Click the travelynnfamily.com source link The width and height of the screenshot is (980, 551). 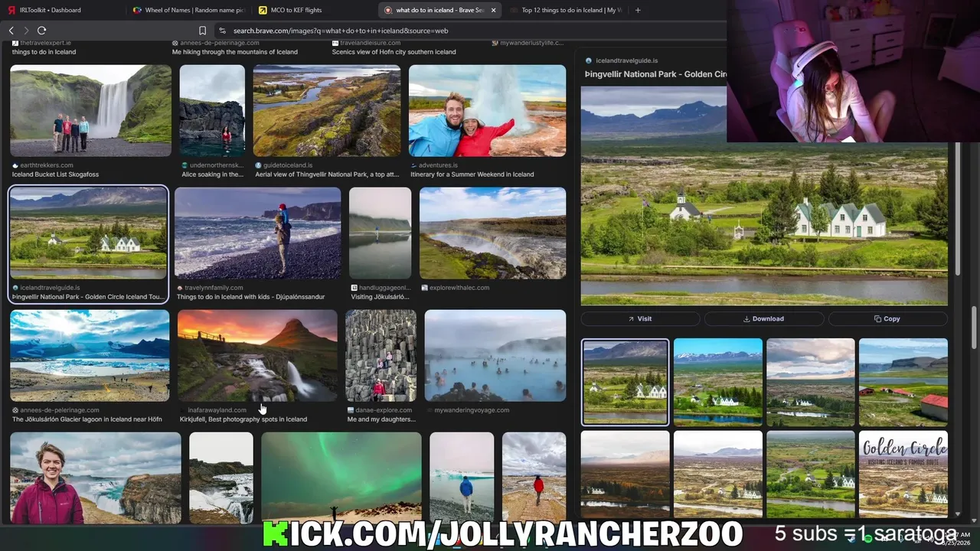tap(214, 288)
